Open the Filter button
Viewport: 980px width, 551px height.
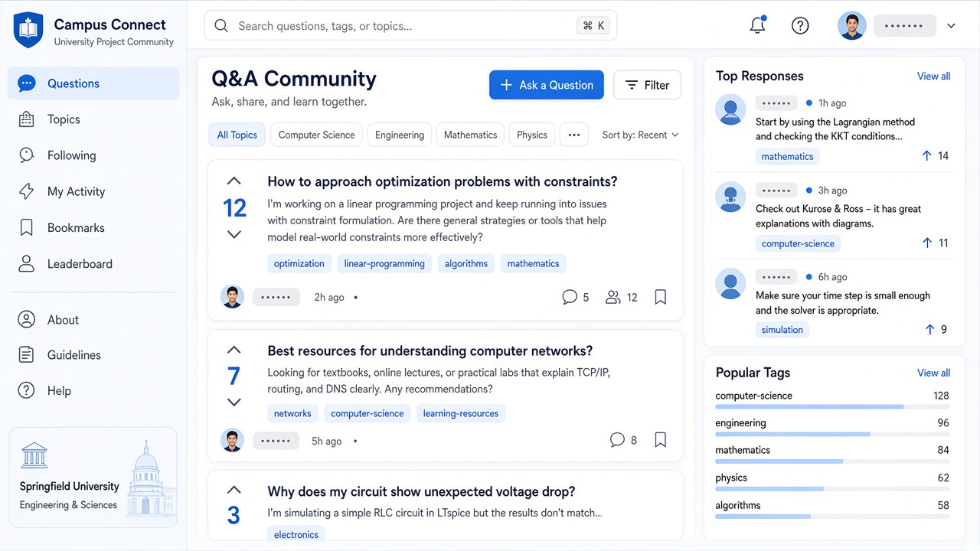(647, 85)
